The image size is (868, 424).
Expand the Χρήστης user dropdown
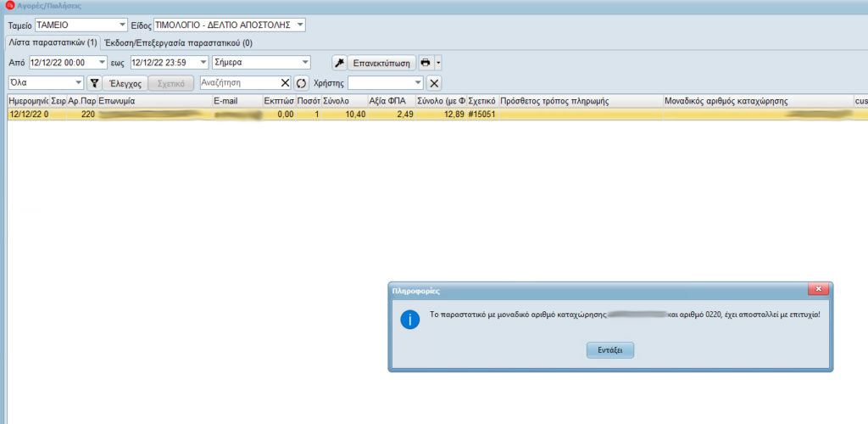point(418,83)
